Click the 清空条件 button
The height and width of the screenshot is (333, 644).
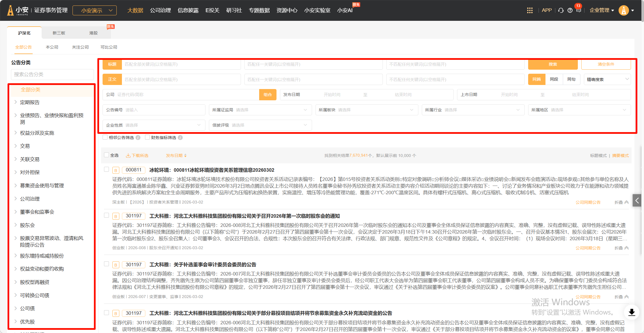(606, 64)
